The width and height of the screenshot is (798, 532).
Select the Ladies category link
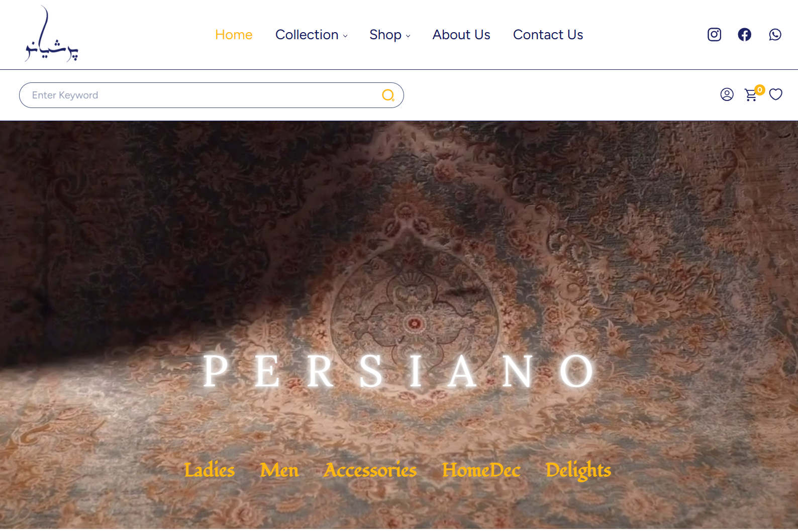209,470
